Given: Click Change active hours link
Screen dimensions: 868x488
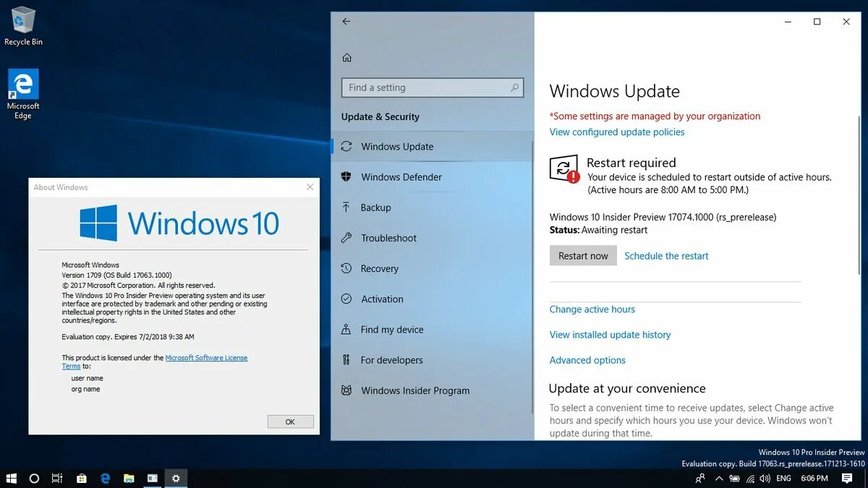Looking at the screenshot, I should tap(592, 309).
